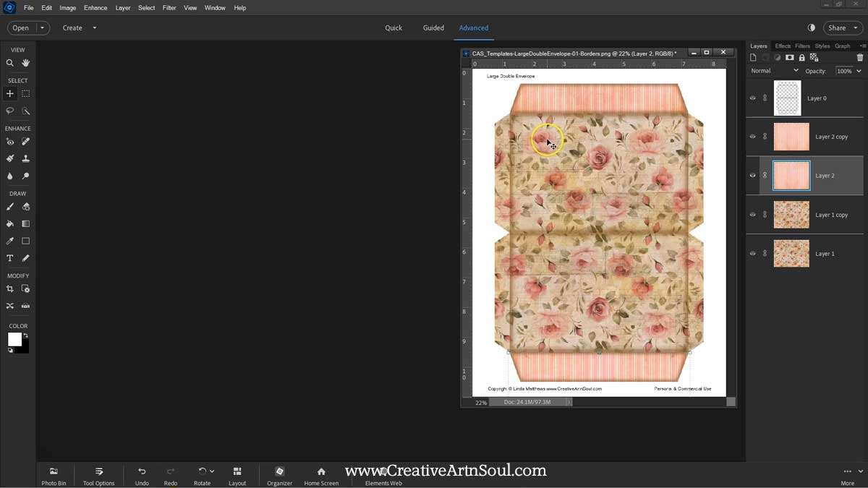Go to Home Screen
Viewport: 868px width, 488px height.
pos(321,476)
